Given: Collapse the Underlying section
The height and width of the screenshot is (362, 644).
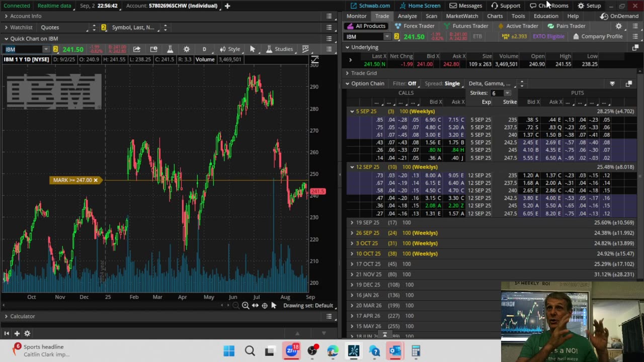Looking at the screenshot, I should click(x=347, y=47).
